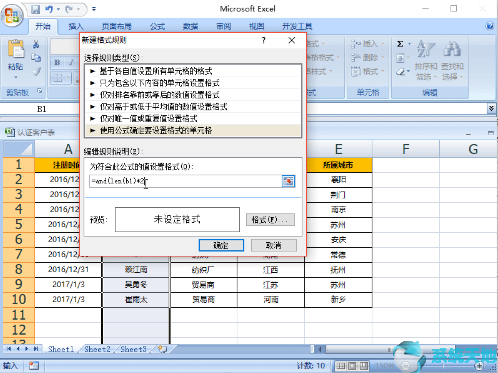Switch to the 视图 (View) ribbon tab

[256, 26]
